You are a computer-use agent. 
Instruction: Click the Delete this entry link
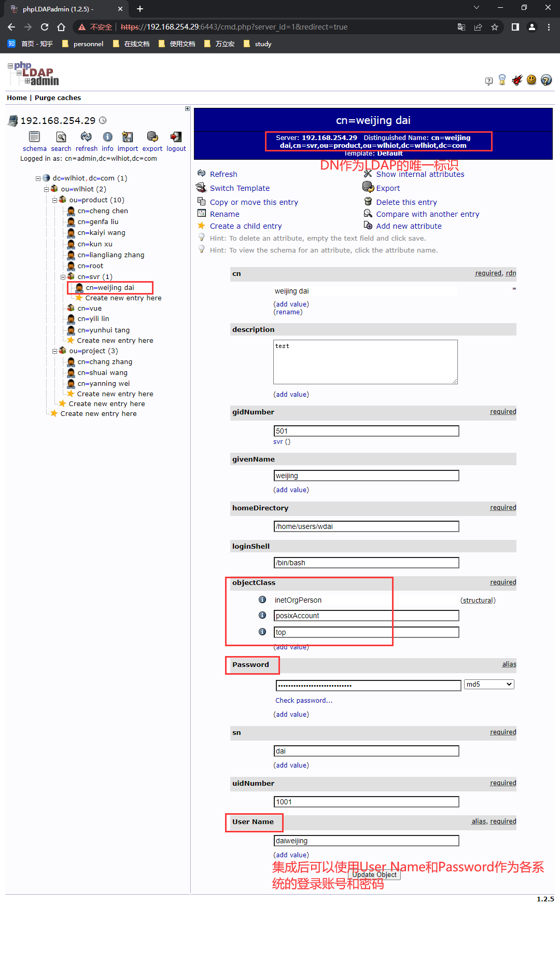pos(406,202)
